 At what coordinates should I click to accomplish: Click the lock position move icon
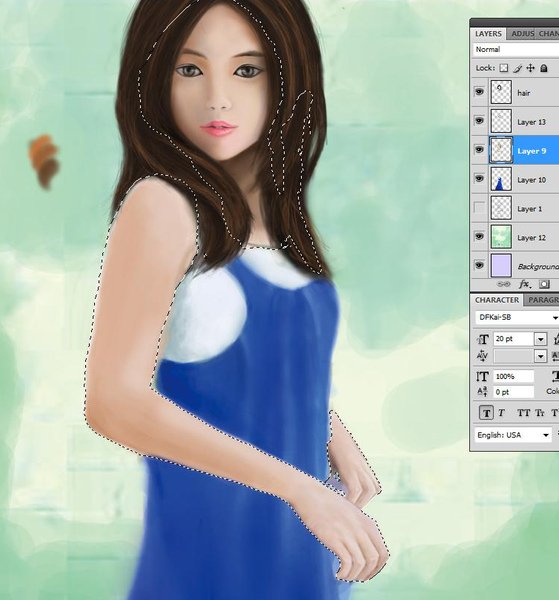pos(530,68)
